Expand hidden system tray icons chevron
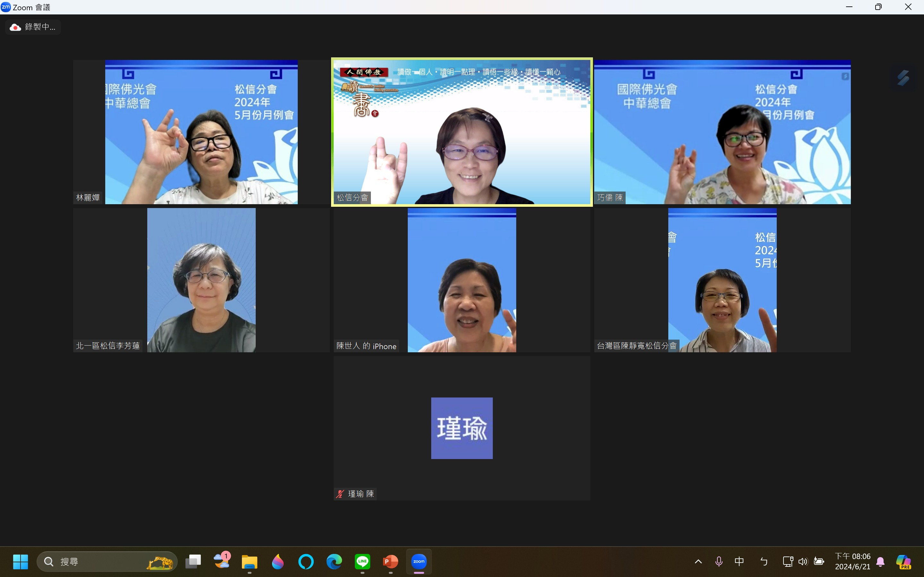Image resolution: width=924 pixels, height=577 pixels. 698,561
